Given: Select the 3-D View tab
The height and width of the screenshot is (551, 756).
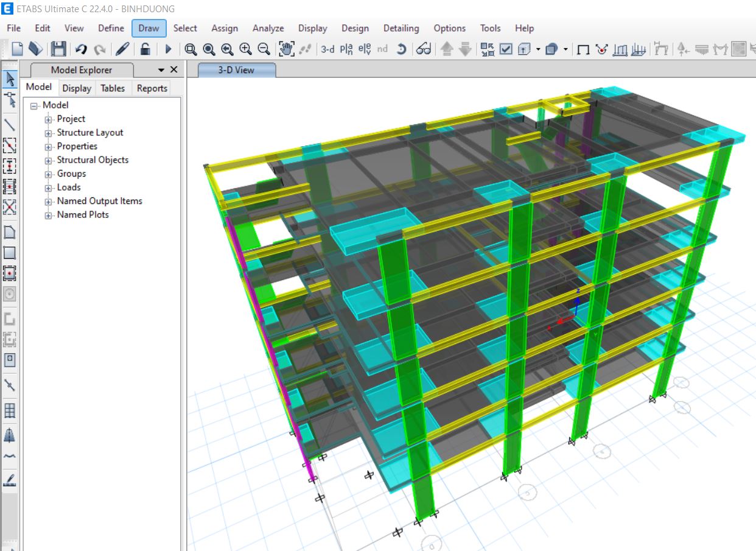Looking at the screenshot, I should click(236, 70).
